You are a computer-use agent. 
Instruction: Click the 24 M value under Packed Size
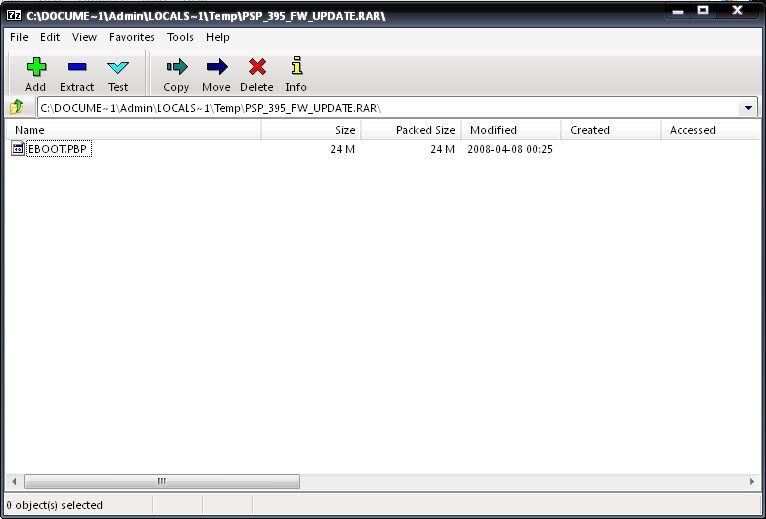click(x=443, y=149)
